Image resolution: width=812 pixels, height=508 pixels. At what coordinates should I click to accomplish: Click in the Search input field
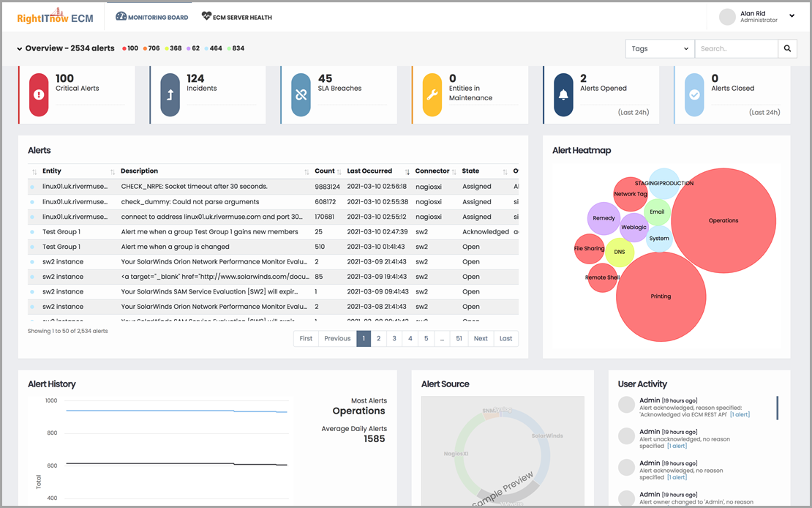click(736, 49)
